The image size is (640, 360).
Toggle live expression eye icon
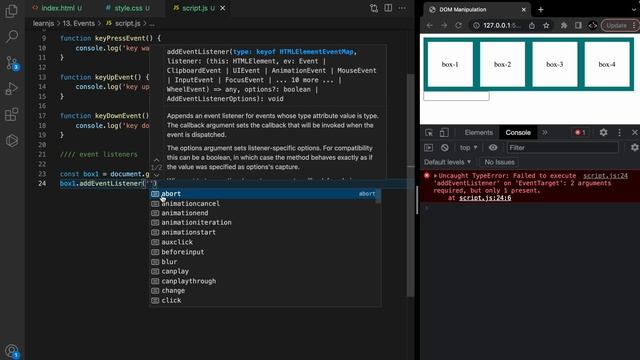click(x=493, y=148)
